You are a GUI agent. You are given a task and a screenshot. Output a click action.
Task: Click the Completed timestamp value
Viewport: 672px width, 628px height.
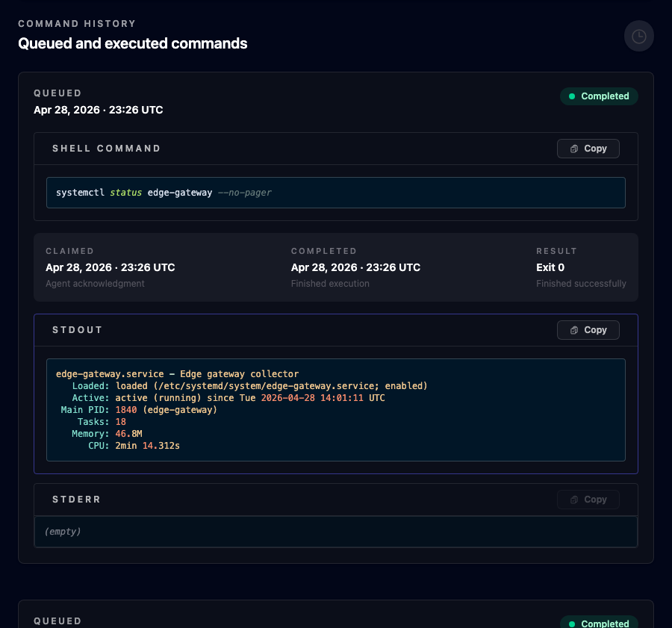pyautogui.click(x=355, y=267)
